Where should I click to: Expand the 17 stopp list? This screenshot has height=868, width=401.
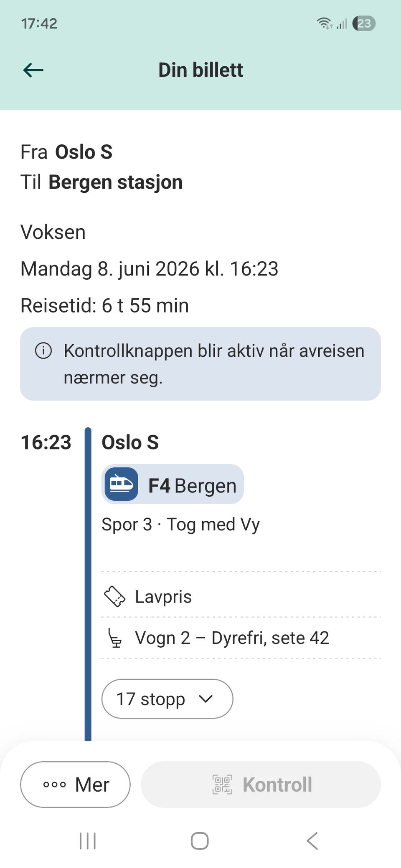click(x=167, y=699)
